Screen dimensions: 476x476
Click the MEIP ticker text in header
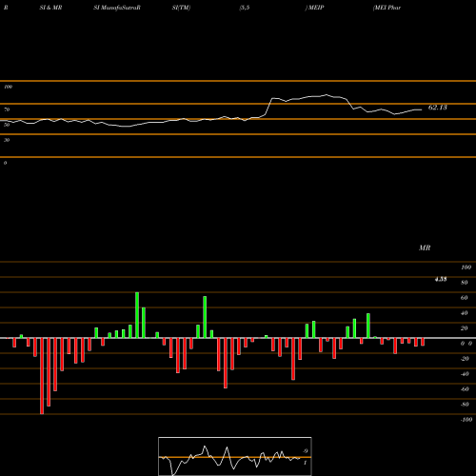(316, 8)
